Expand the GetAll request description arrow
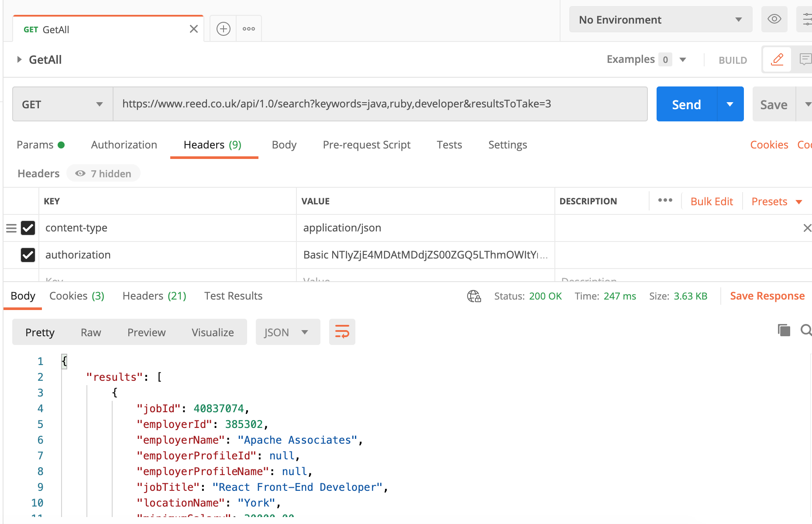 19,59
